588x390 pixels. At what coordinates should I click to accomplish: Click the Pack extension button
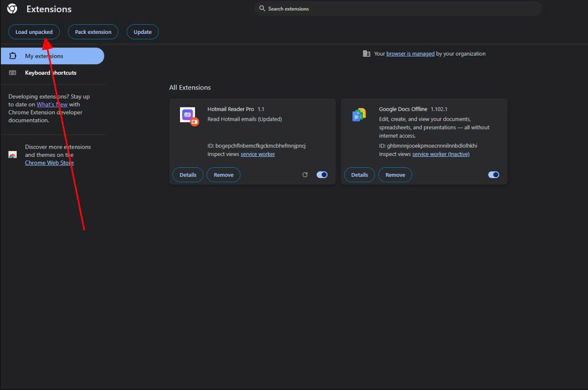(93, 32)
